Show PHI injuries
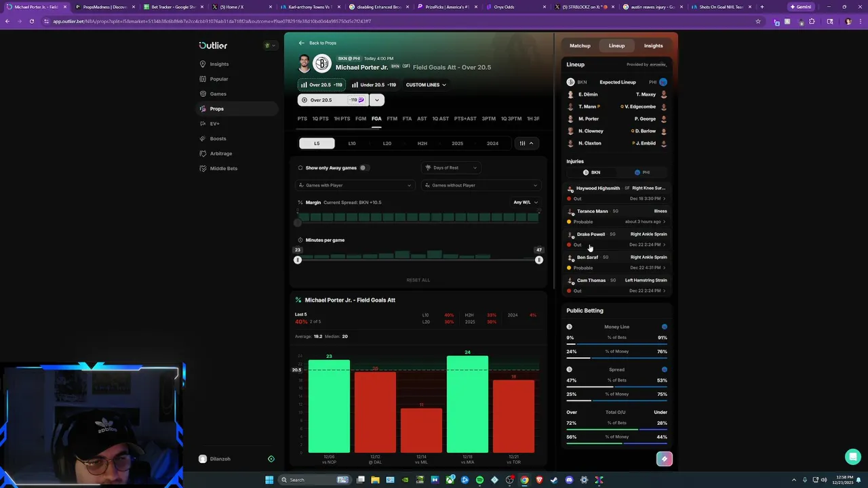This screenshot has height=488, width=868. coord(642,172)
